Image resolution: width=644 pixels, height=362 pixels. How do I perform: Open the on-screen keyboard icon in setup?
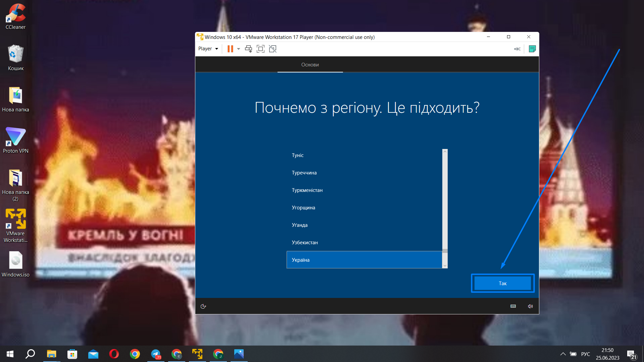pos(513,306)
